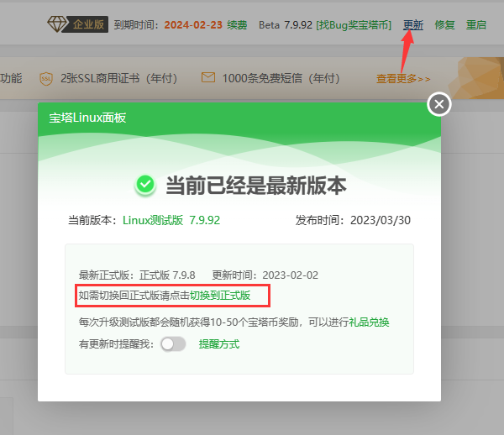Screen dimensions: 504x435
Task: Click the 当前已经是最新版本 heading
Action: [256, 186]
